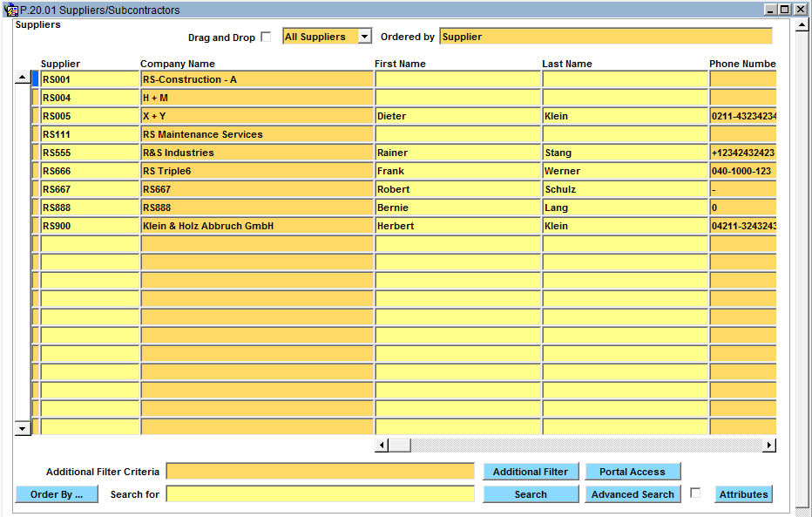Select supplier code RS555
812x517 pixels.
coord(90,153)
